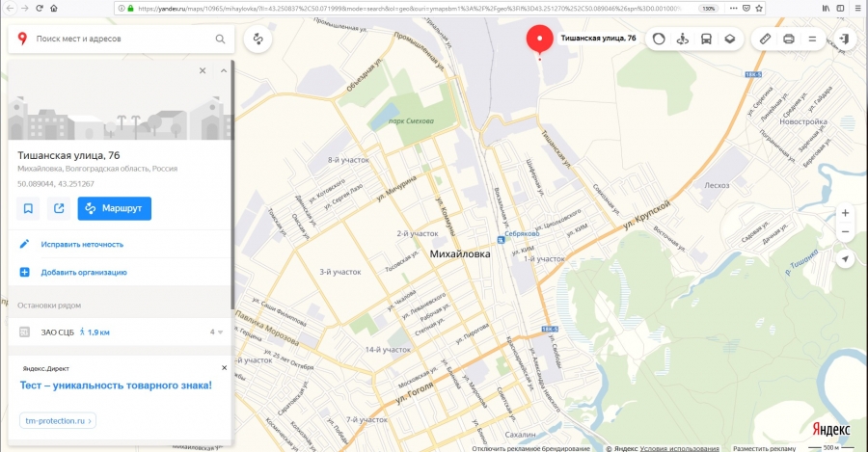Click the print map icon
Viewport: 868px width, 452px height.
tap(789, 39)
